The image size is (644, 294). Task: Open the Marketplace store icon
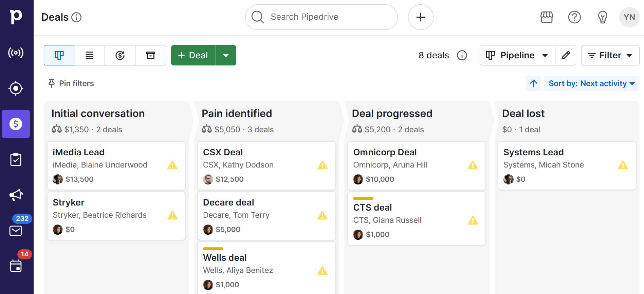(x=547, y=17)
